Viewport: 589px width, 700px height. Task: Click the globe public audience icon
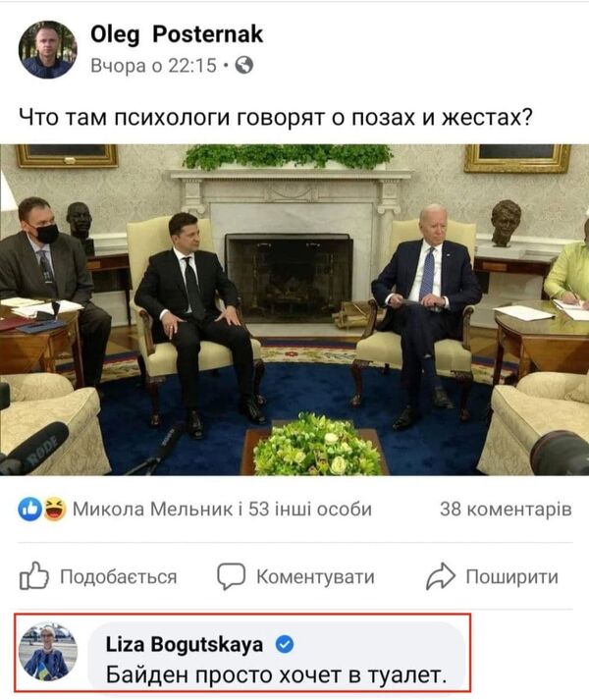[244, 65]
